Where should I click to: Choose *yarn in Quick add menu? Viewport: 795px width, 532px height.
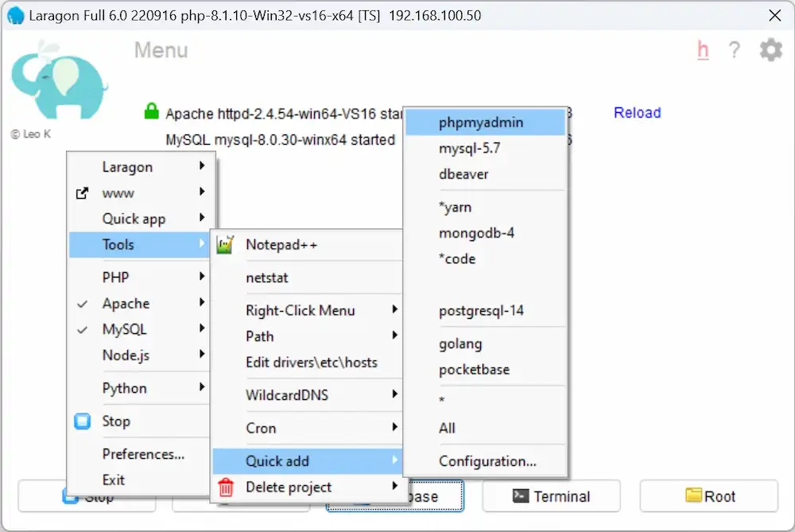(x=485, y=207)
